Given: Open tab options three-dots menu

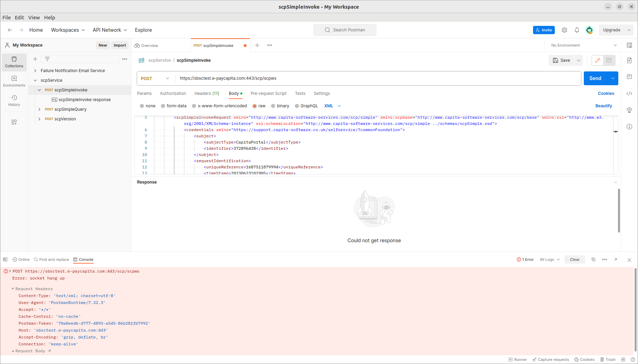Looking at the screenshot, I should coord(270,45).
